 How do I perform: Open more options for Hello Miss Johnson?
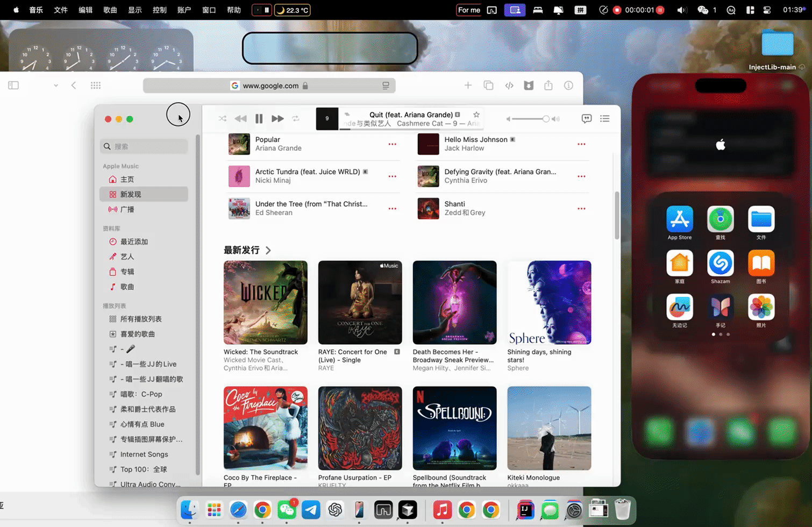coord(581,144)
